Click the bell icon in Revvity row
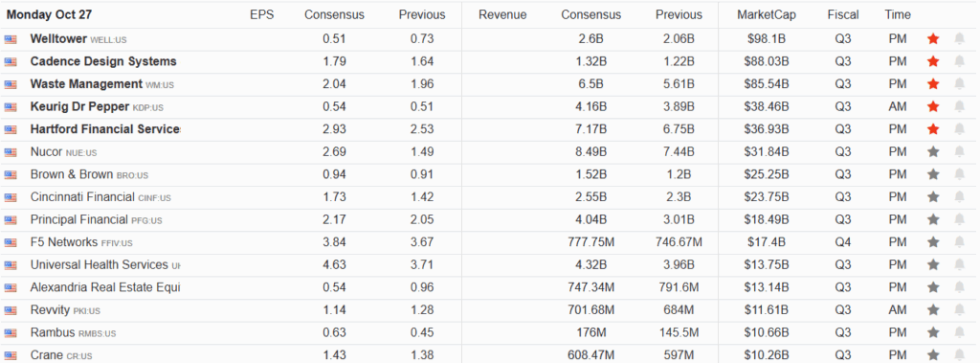Screen dimensions: 980x363 959,309
